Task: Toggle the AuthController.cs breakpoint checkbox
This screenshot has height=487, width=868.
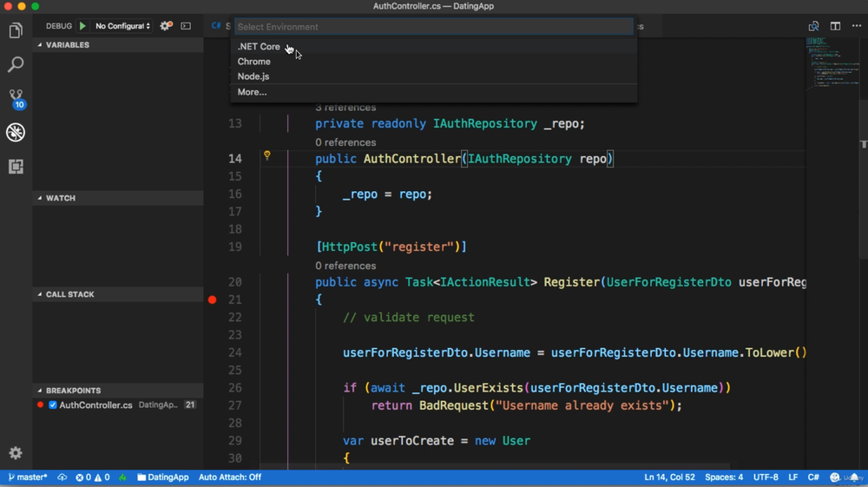Action: click(x=53, y=405)
